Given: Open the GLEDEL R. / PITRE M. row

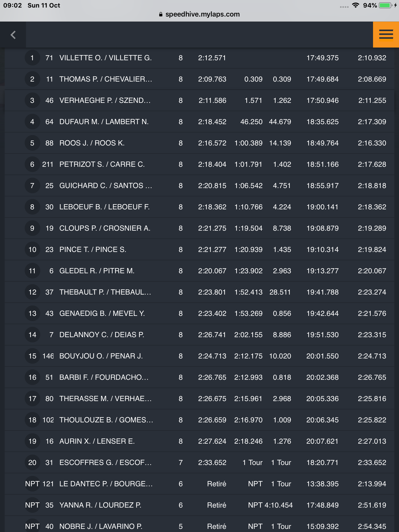Looking at the screenshot, I should point(199,271).
